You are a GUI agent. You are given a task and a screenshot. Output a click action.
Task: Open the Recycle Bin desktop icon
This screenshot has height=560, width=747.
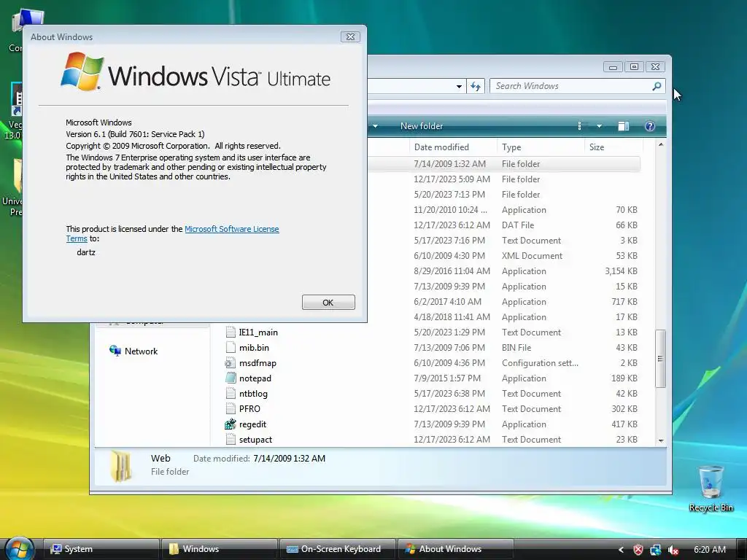click(x=711, y=489)
